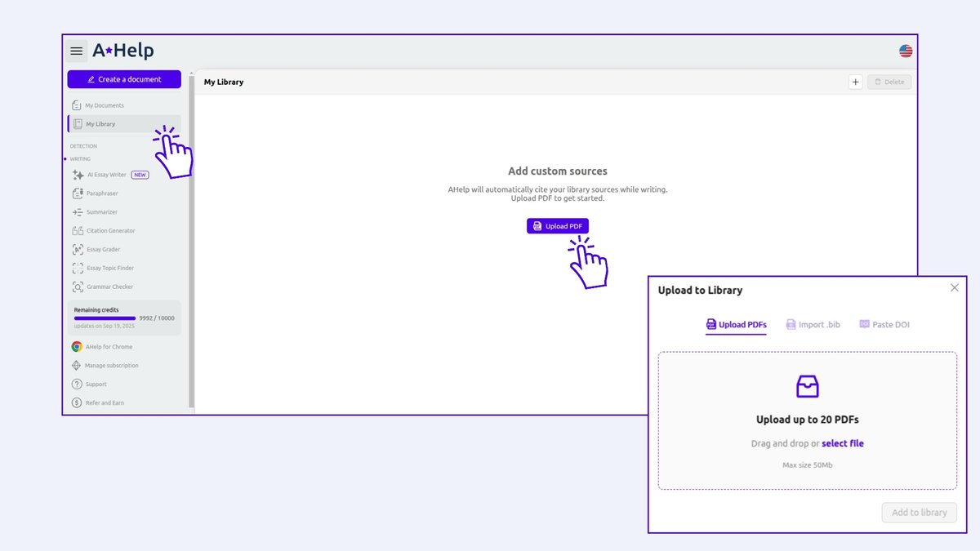This screenshot has height=551, width=980.
Task: Click the 'Max size 50Mb' text
Action: pos(808,465)
